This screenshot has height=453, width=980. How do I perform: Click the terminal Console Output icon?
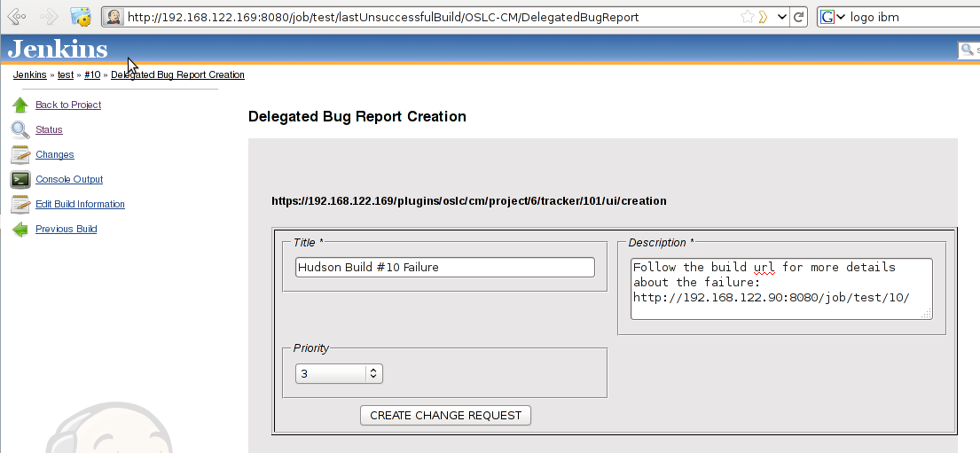coord(20,179)
